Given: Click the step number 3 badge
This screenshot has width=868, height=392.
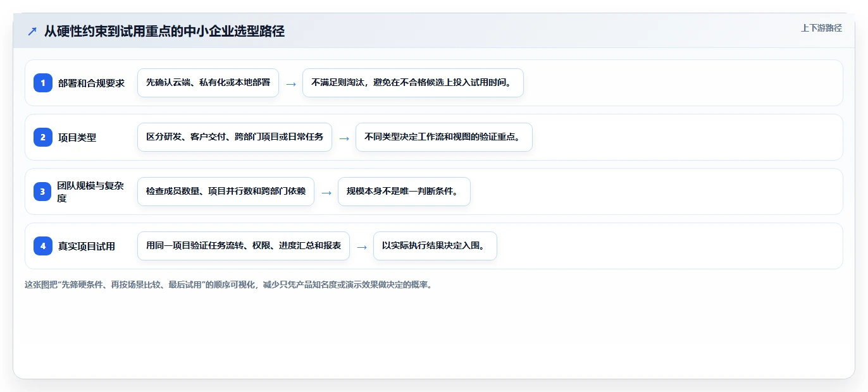Looking at the screenshot, I should (x=43, y=192).
